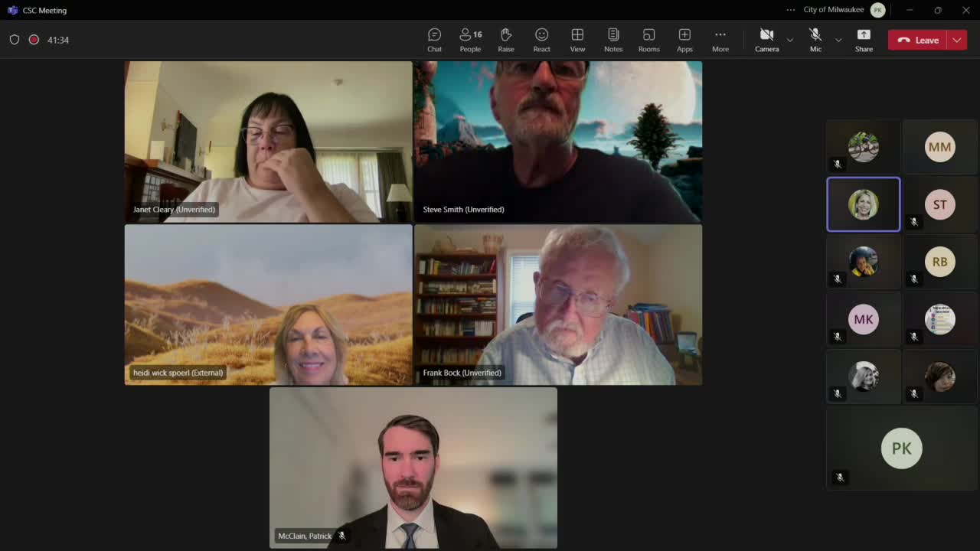Click the muted mic icon on ST tile

point(914,221)
